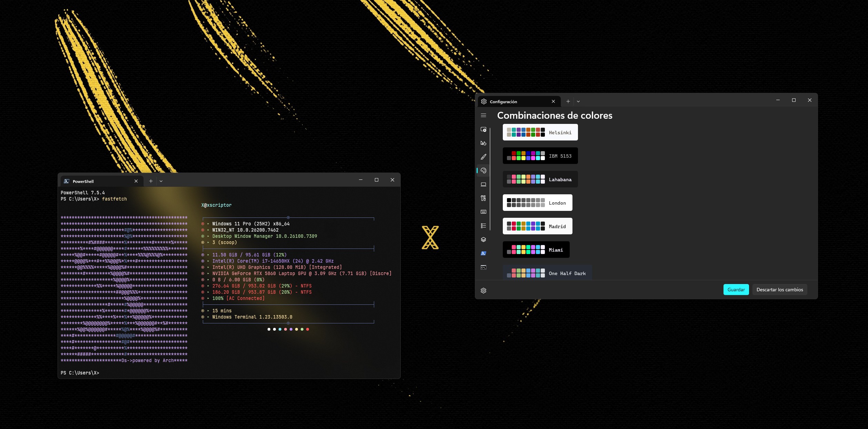This screenshot has height=429, width=868.
Task: Expand new tab dropdown in PowerShell window
Action: [x=161, y=181]
